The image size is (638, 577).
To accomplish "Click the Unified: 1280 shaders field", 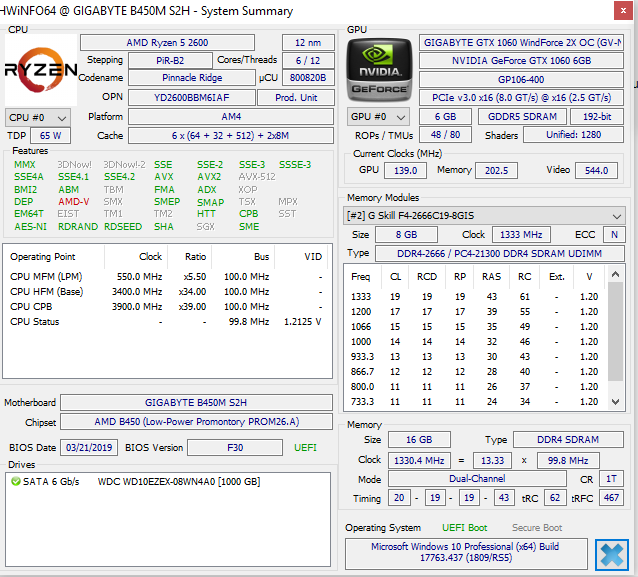I will [573, 135].
